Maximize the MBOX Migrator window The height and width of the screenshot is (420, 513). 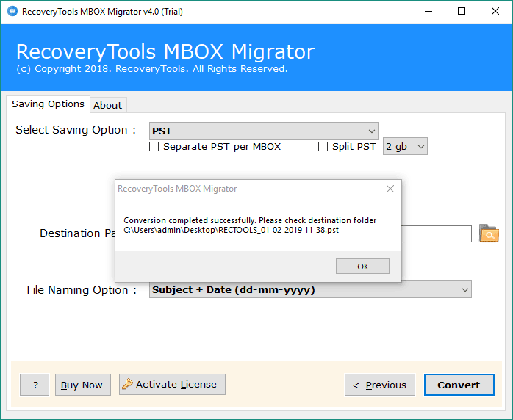click(462, 12)
